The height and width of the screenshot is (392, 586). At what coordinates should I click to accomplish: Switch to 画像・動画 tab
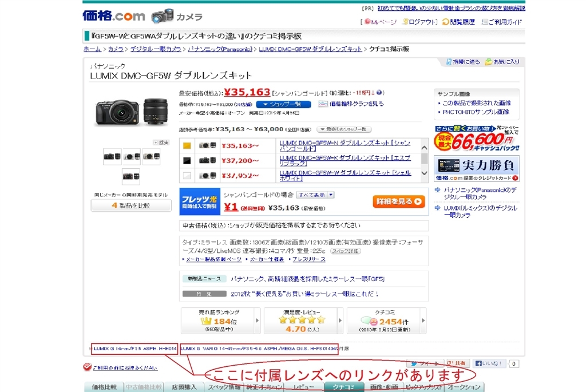(x=384, y=387)
